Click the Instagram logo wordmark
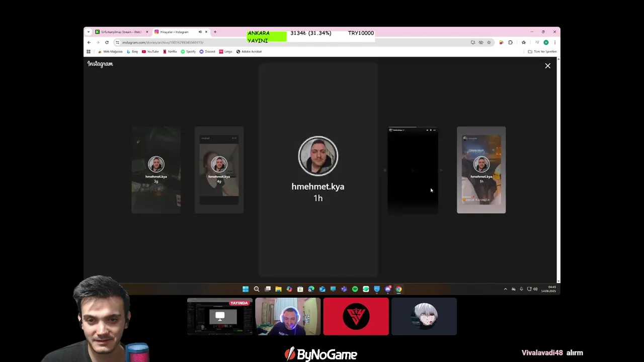Image resolution: width=644 pixels, height=362 pixels. coord(100,64)
